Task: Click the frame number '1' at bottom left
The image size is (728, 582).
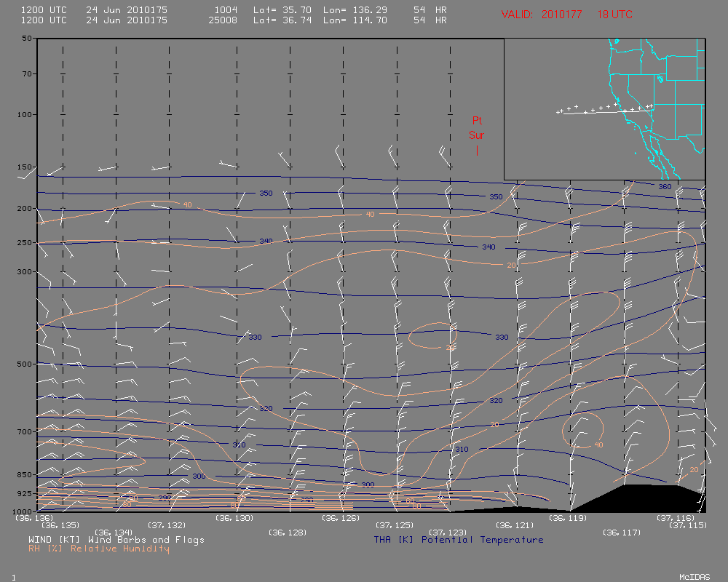Action: [13, 578]
